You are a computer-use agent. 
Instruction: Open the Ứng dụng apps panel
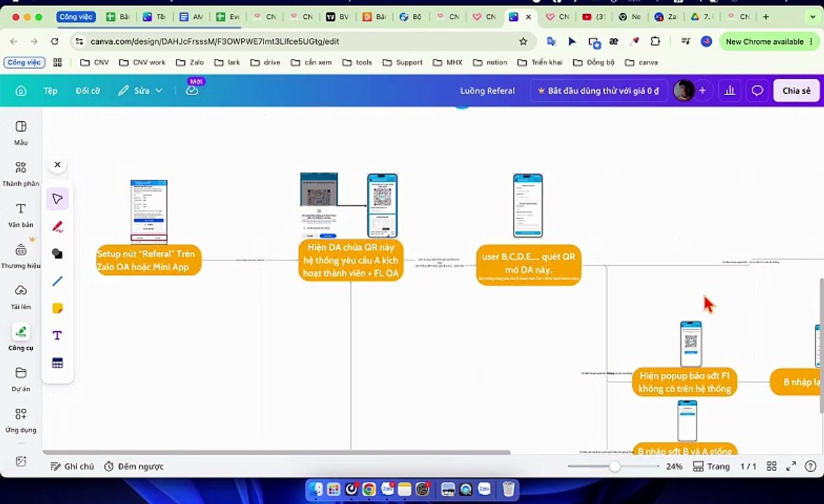coord(21,420)
